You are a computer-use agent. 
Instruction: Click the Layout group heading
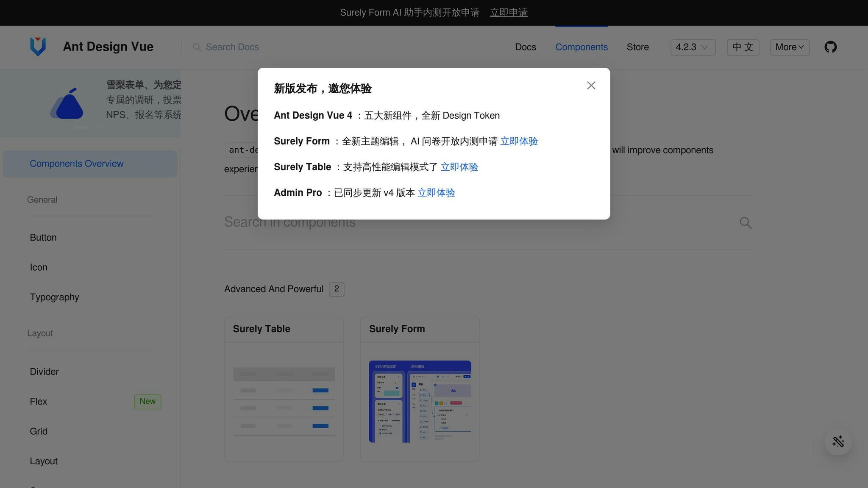coord(40,333)
